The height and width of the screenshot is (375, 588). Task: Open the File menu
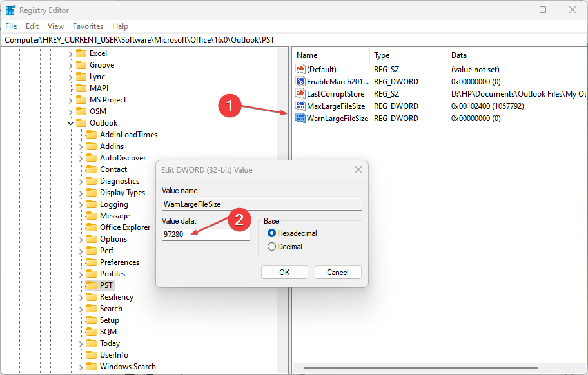[11, 26]
